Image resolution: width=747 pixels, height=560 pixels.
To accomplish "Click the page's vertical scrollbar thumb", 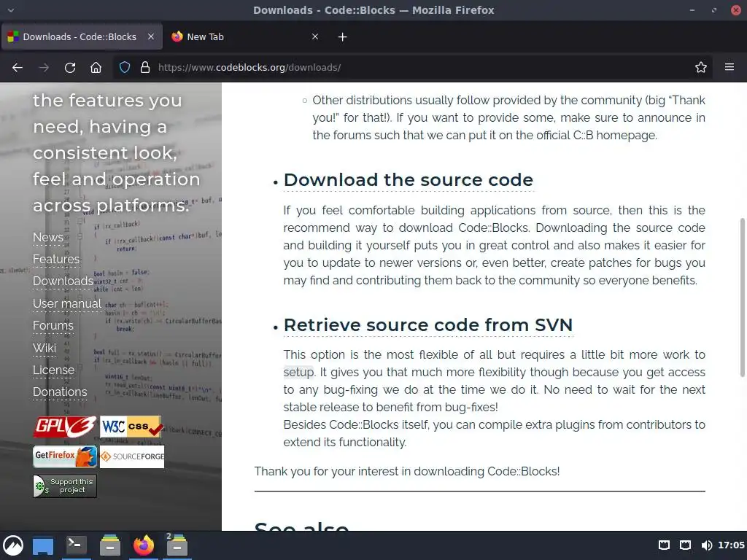I will (742, 297).
